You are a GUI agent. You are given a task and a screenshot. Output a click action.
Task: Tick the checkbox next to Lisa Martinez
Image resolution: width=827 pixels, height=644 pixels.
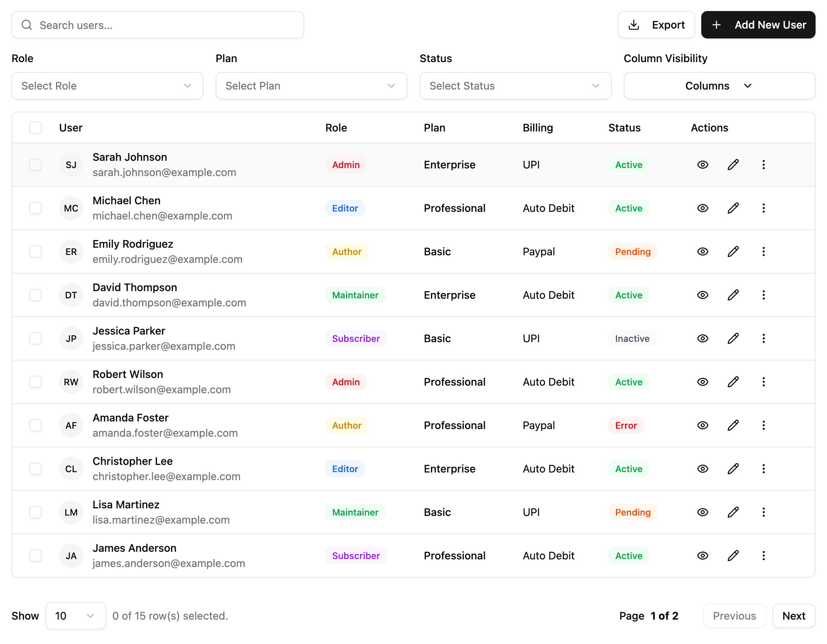coord(35,512)
